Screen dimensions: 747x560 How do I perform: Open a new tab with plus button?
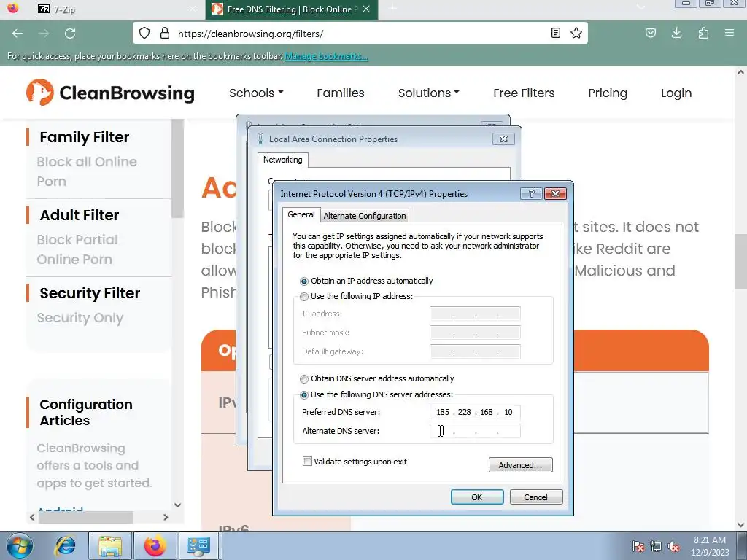point(392,9)
